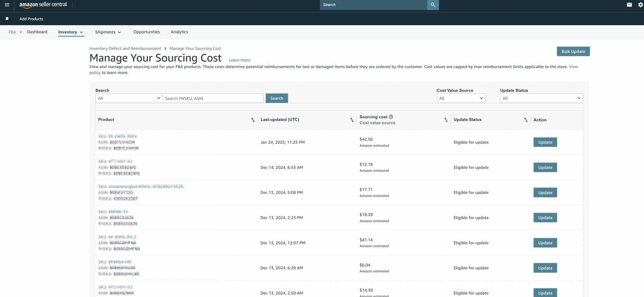This screenshot has width=644, height=297.
Task: Sort by Update Status column arrows
Action: pyautogui.click(x=526, y=120)
